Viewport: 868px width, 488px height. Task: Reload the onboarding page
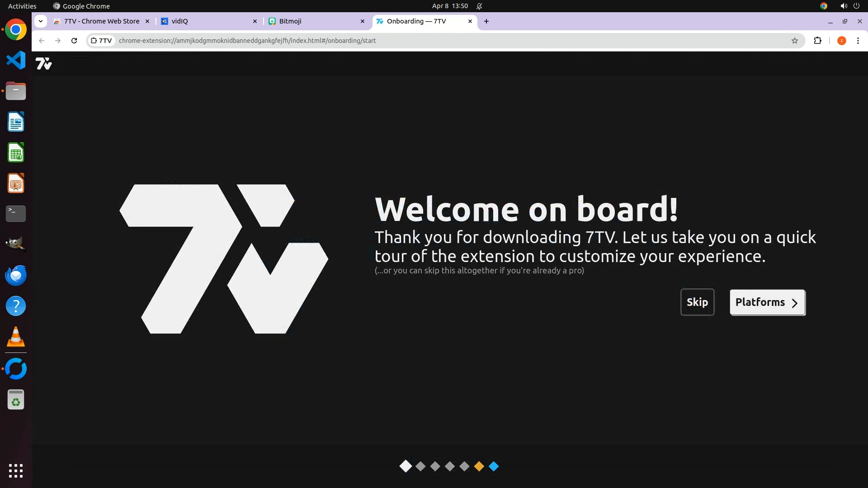pyautogui.click(x=74, y=41)
